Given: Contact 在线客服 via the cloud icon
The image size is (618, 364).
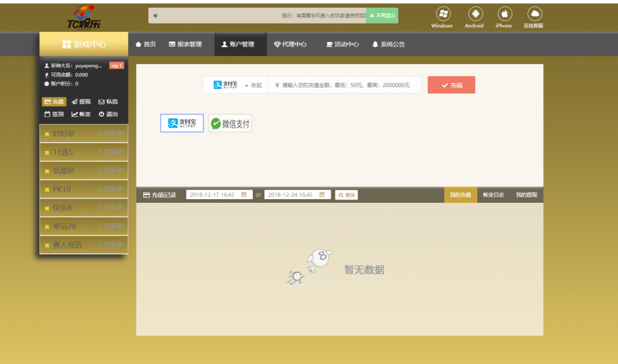Looking at the screenshot, I should [x=534, y=14].
